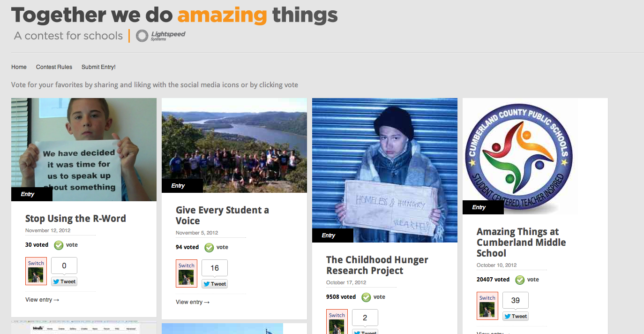
Task: Go to Submit Entry! page
Action: click(98, 67)
